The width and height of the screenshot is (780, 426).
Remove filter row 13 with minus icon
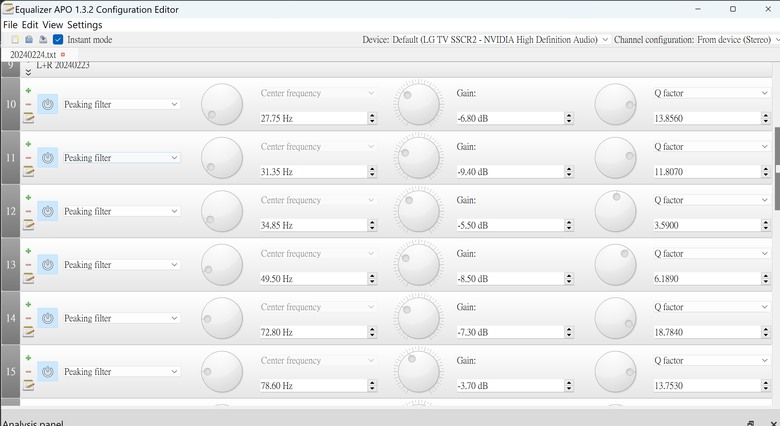(28, 264)
